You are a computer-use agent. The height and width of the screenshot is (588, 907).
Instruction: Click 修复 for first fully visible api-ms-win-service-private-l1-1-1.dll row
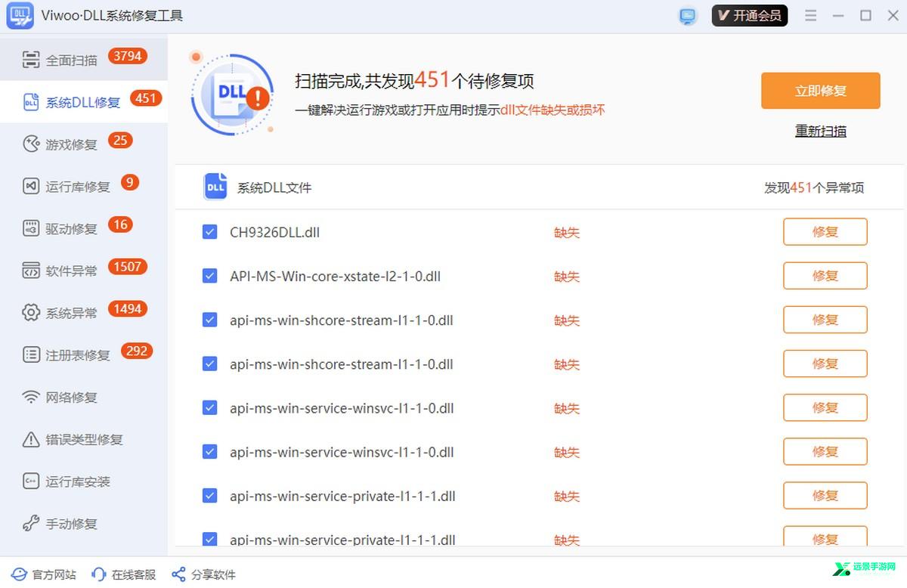[x=825, y=496]
